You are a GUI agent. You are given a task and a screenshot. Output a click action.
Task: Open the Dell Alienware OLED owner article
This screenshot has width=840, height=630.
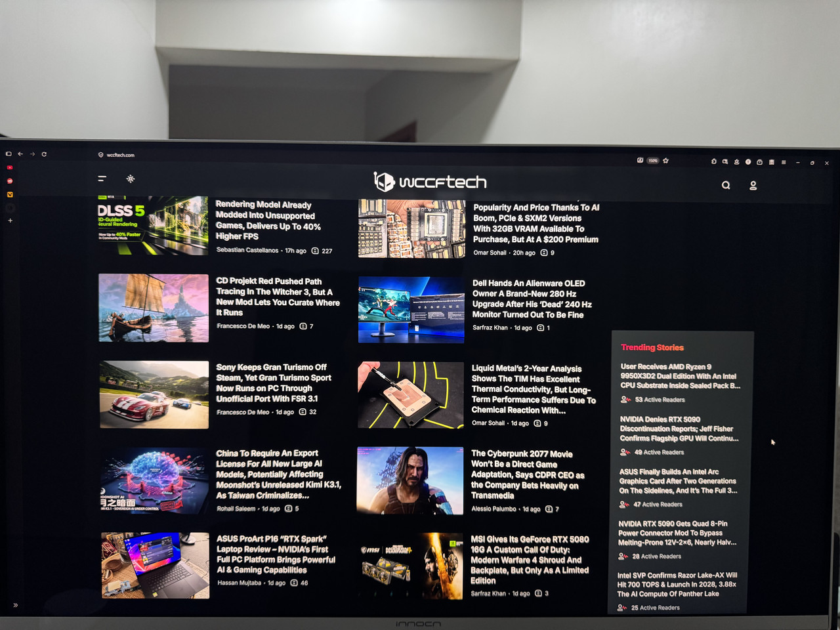(532, 299)
